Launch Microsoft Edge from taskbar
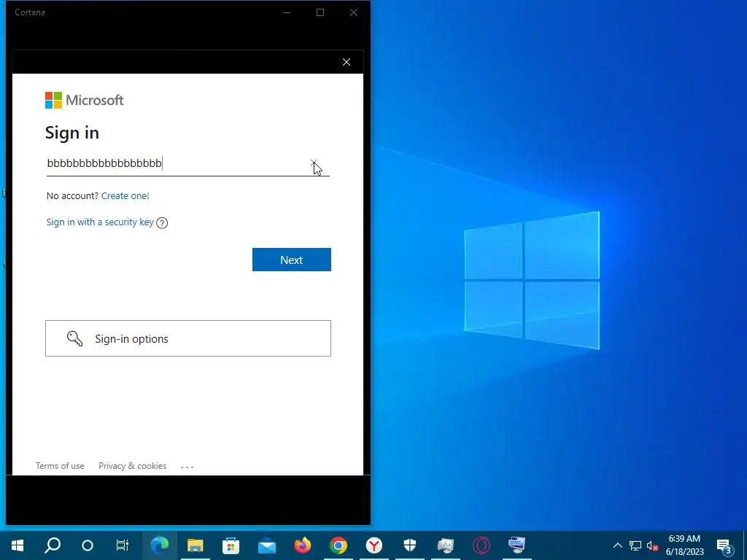This screenshot has height=560, width=747. 160,545
